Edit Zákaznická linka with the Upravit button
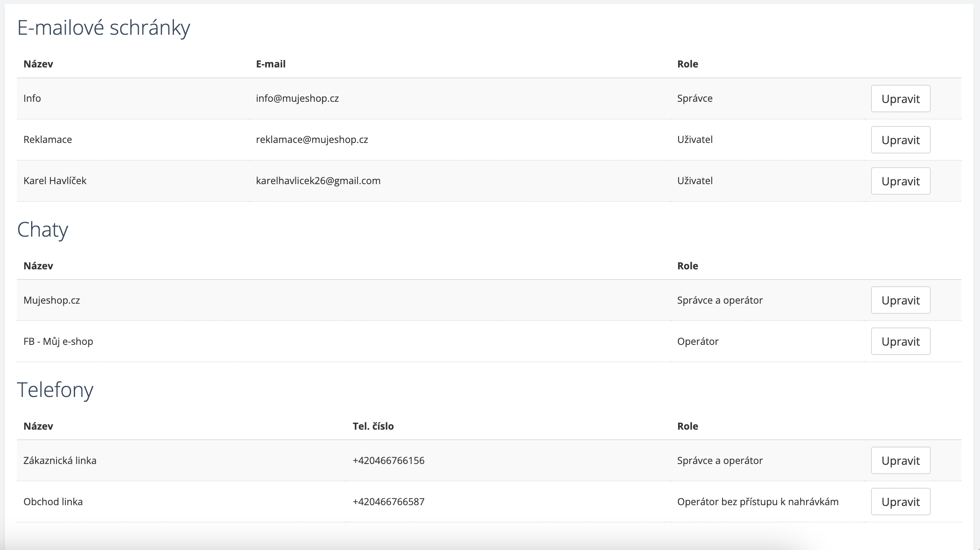The width and height of the screenshot is (980, 550). [900, 460]
